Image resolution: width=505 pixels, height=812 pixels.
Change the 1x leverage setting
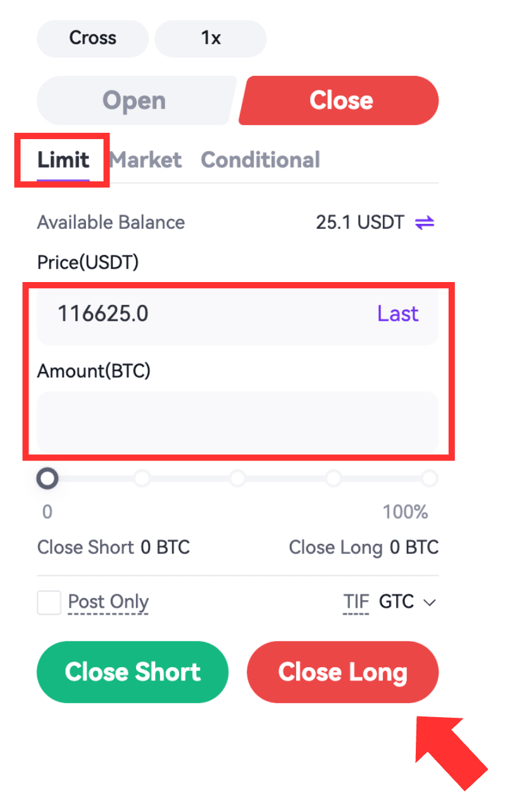211,39
